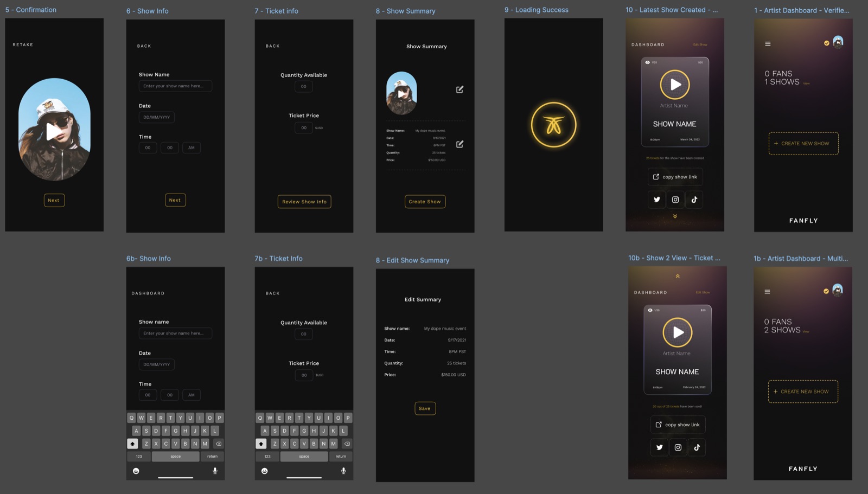The image size is (868, 494).
Task: Focus Show Name input in 6 - Show Info
Action: pos(175,86)
